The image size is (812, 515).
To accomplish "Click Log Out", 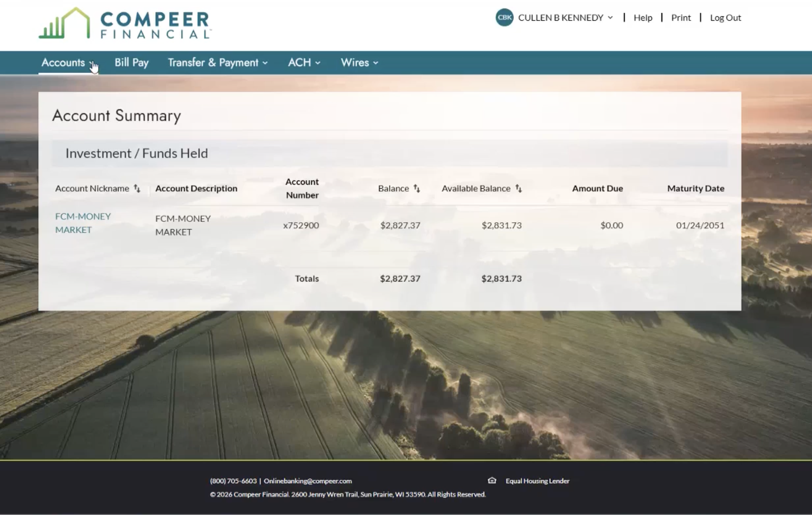I will pyautogui.click(x=725, y=18).
